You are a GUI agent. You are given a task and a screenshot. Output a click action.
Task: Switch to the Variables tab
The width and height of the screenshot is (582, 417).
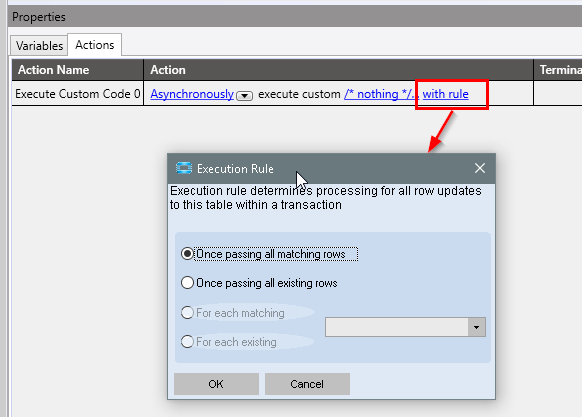pyautogui.click(x=39, y=46)
